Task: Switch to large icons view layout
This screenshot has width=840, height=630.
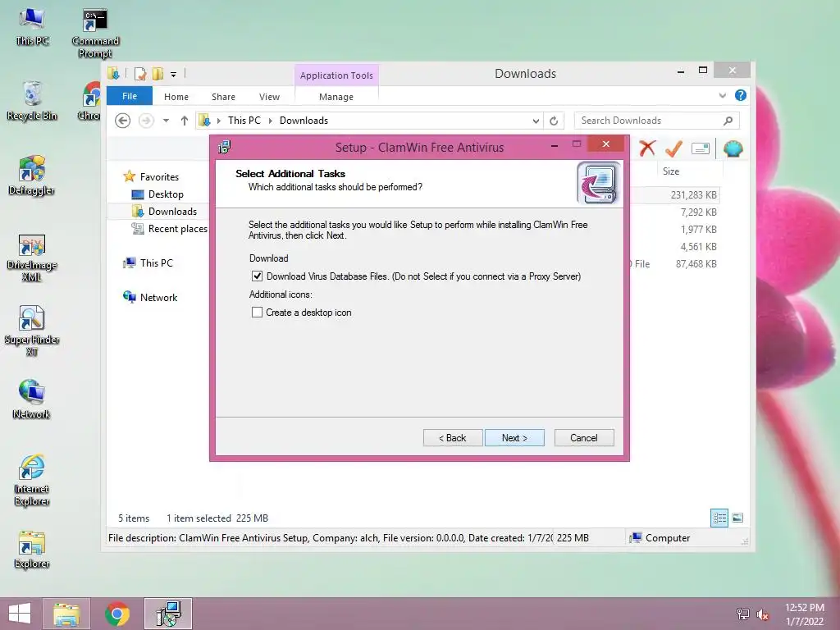Action: [x=737, y=518]
